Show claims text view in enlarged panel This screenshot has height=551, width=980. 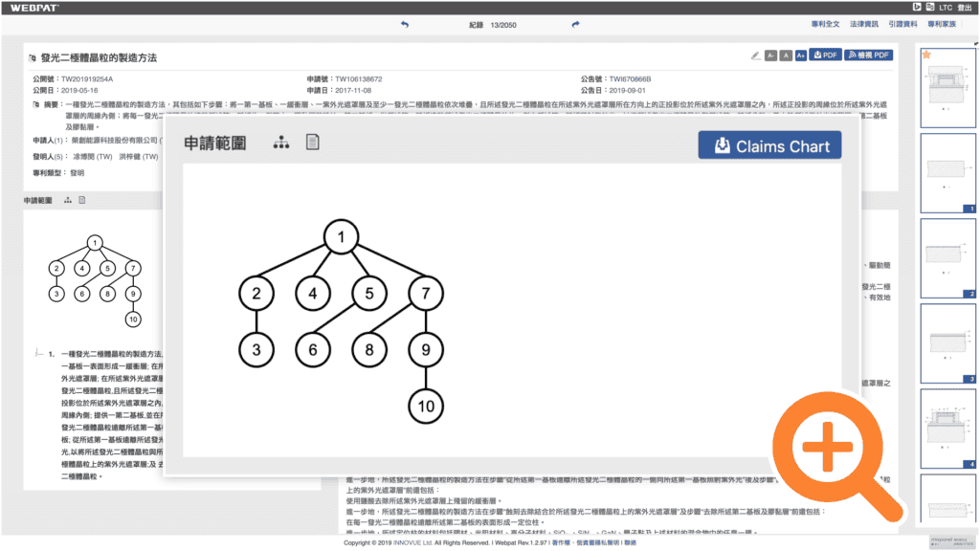tap(312, 143)
